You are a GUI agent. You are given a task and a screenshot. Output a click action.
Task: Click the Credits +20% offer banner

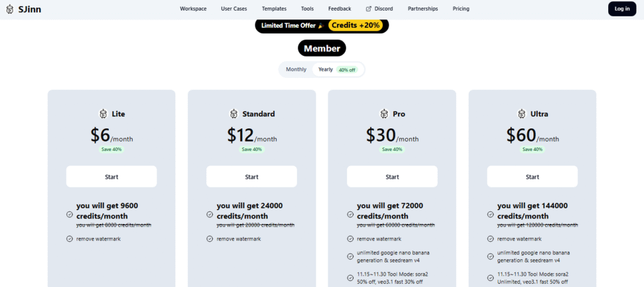tap(357, 25)
